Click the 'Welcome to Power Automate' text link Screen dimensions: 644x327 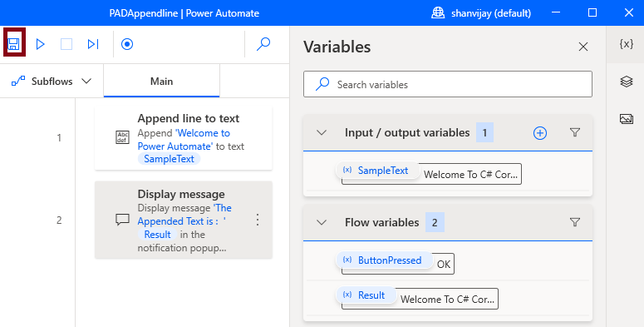tap(184, 140)
